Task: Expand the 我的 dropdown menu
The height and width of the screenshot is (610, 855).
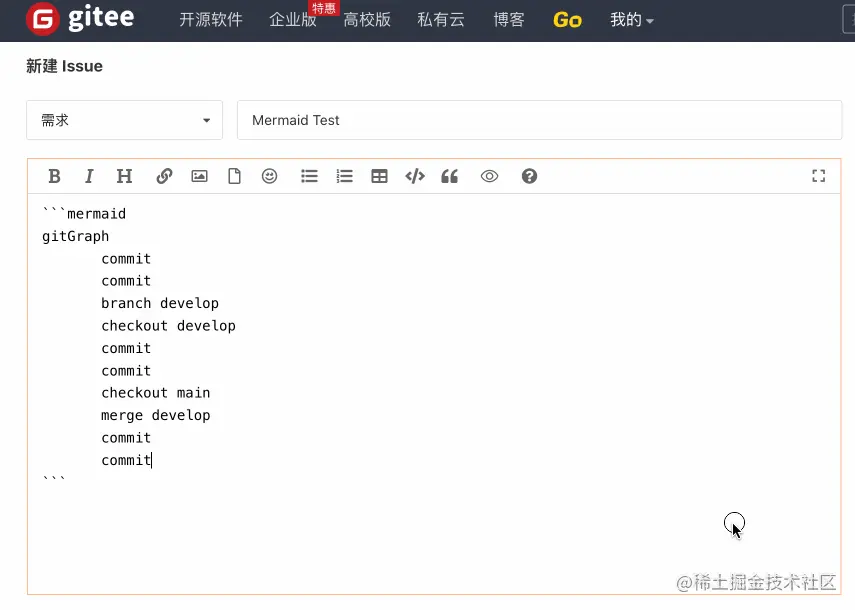Action: (x=631, y=20)
